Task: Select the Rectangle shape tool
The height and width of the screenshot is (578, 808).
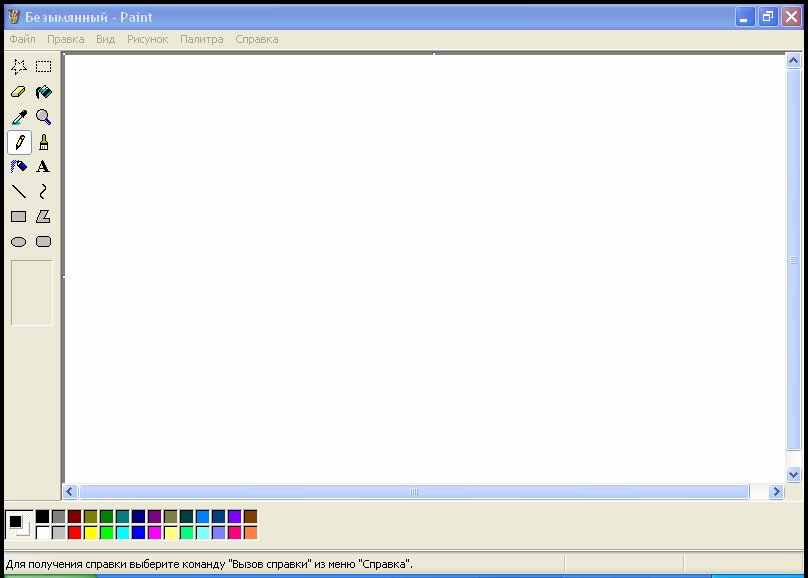Action: point(19,217)
